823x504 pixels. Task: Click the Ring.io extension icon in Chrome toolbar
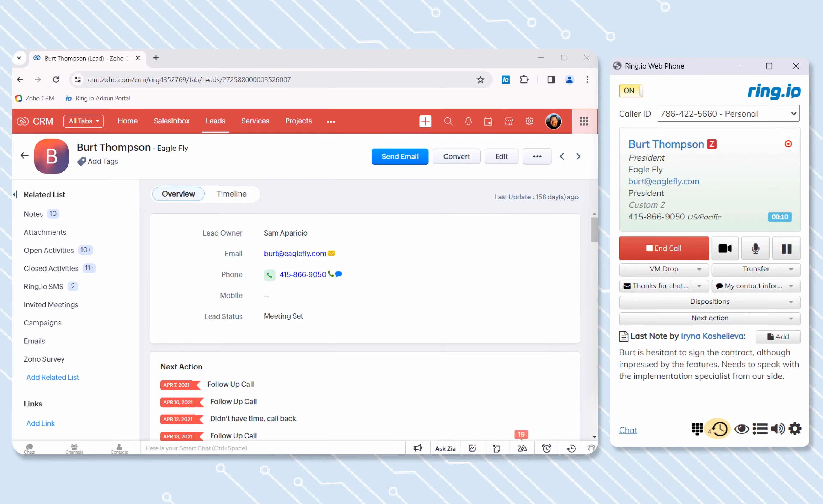pyautogui.click(x=506, y=79)
